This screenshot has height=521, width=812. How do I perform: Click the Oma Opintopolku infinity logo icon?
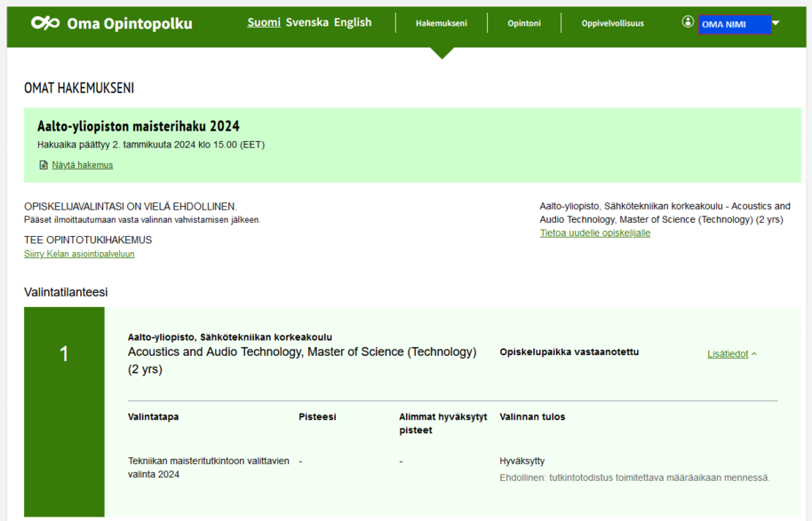[x=45, y=23]
